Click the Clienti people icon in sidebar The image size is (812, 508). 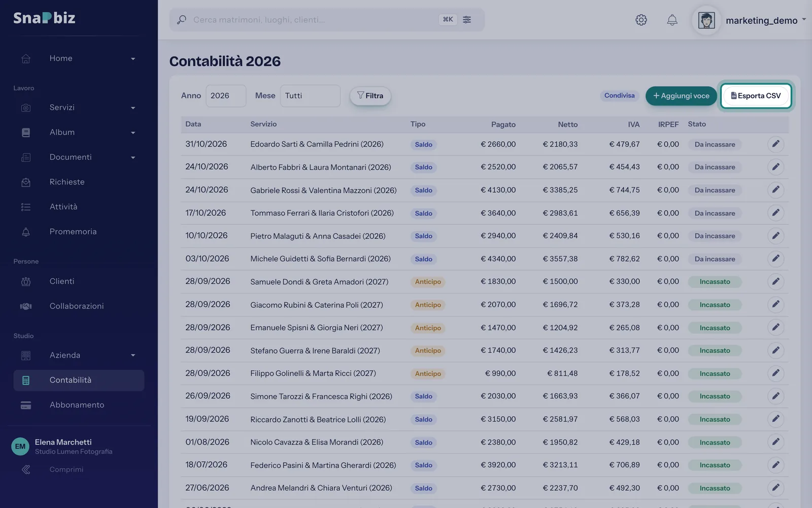coord(26,281)
